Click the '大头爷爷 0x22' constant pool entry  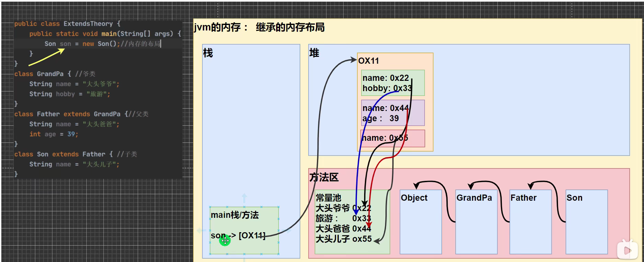343,208
